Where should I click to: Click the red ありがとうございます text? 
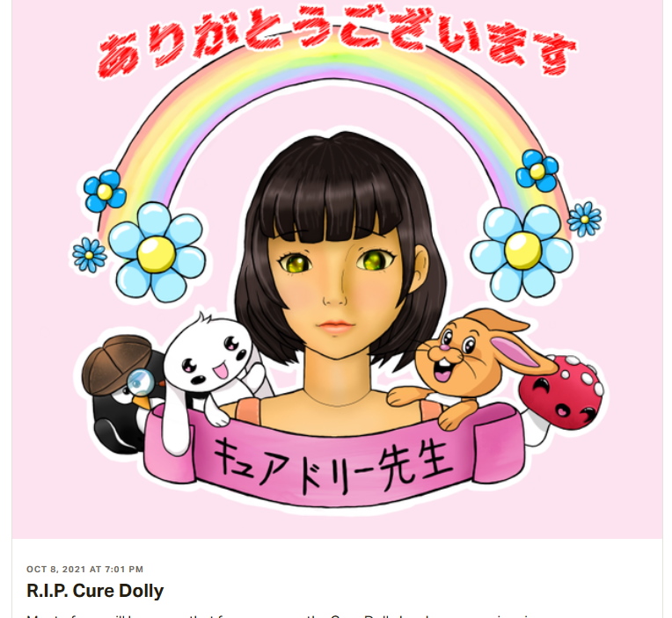coord(336,40)
